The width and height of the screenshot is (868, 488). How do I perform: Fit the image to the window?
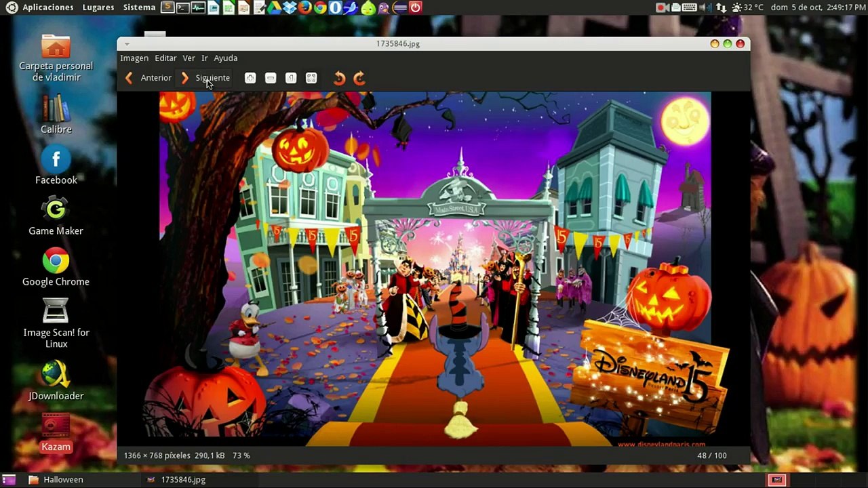(311, 78)
